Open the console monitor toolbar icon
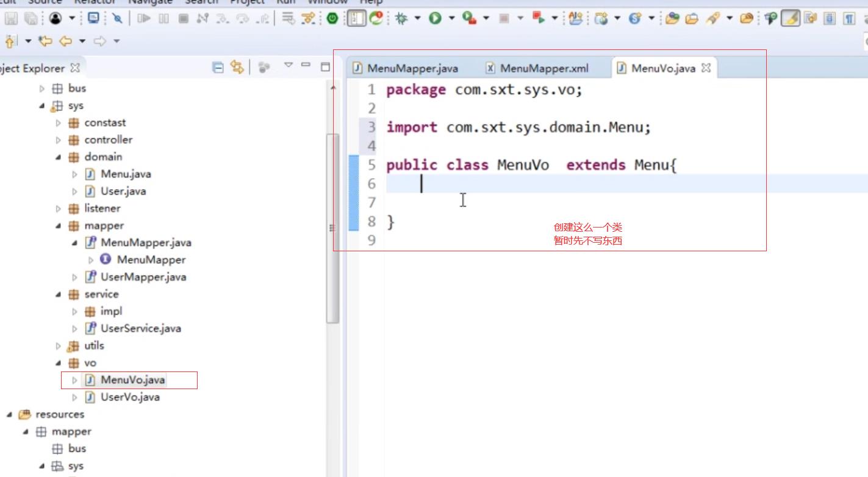 pos(93,19)
